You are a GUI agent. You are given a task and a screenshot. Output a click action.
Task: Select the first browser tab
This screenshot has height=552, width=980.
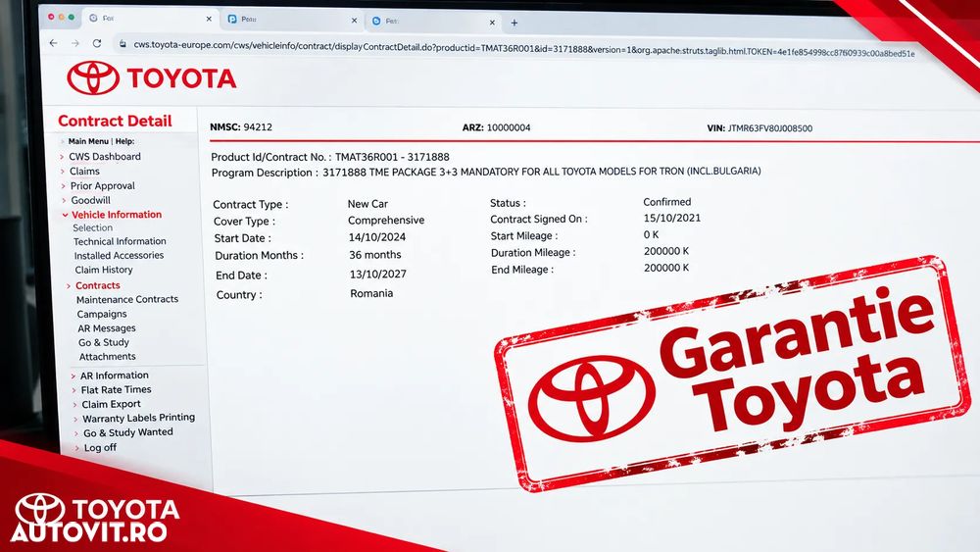(x=150, y=18)
